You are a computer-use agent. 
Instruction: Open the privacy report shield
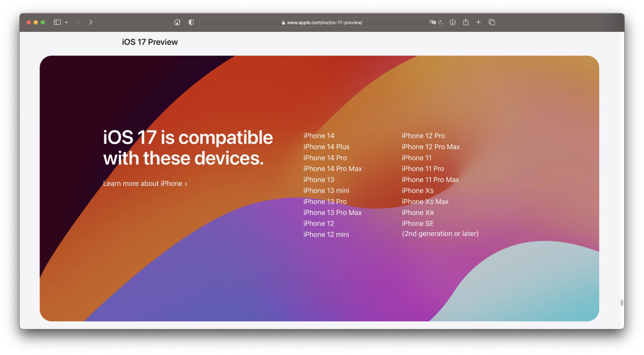coord(191,22)
